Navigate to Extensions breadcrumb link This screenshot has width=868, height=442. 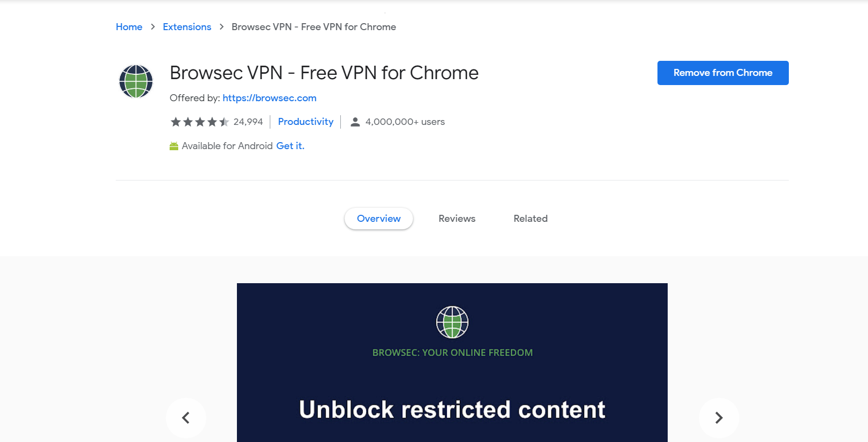(x=187, y=27)
